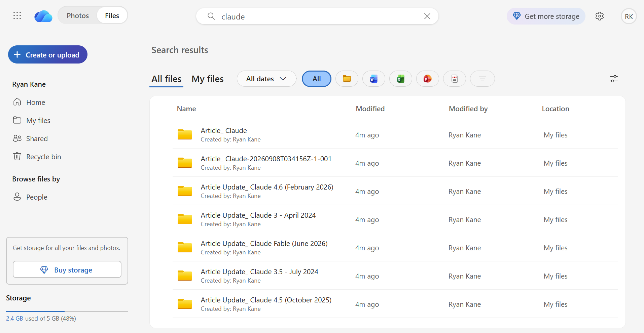Filter results by folders
The image size is (644, 333).
click(x=347, y=79)
